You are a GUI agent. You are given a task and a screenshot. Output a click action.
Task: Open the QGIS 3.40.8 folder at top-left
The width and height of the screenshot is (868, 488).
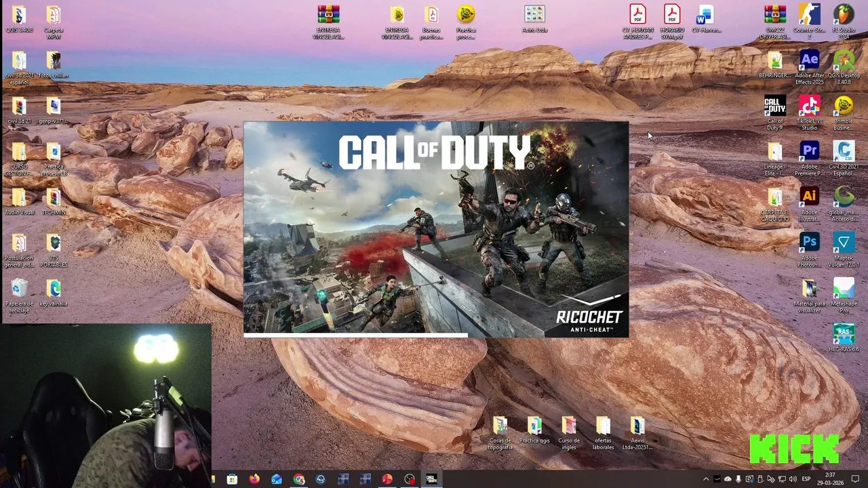tap(19, 19)
